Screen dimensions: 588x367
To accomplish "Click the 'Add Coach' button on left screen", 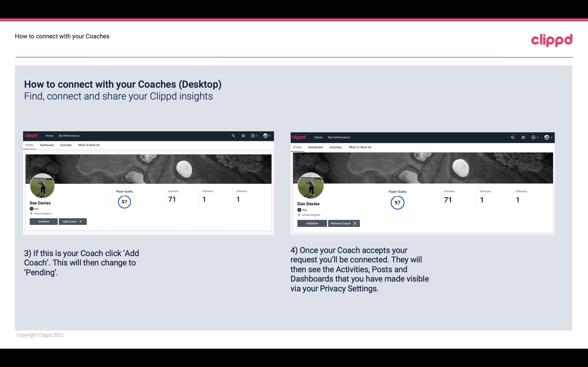I will (x=72, y=221).
